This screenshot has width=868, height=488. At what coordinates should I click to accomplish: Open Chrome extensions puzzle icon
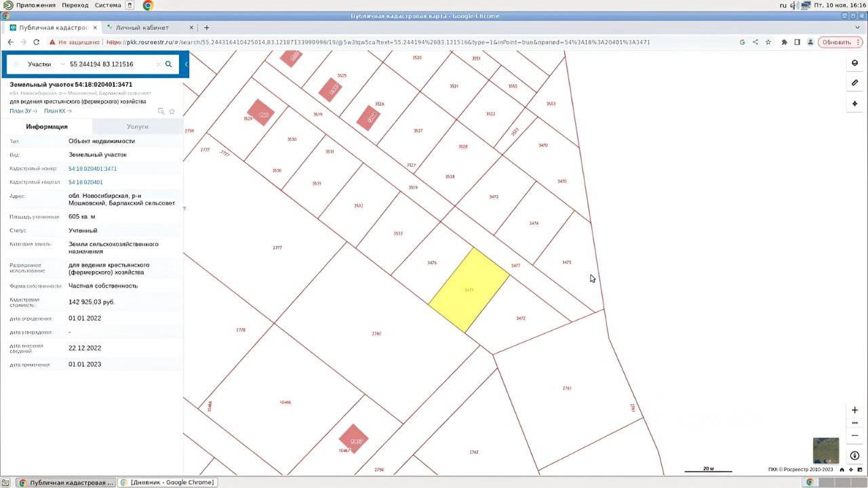pos(785,42)
